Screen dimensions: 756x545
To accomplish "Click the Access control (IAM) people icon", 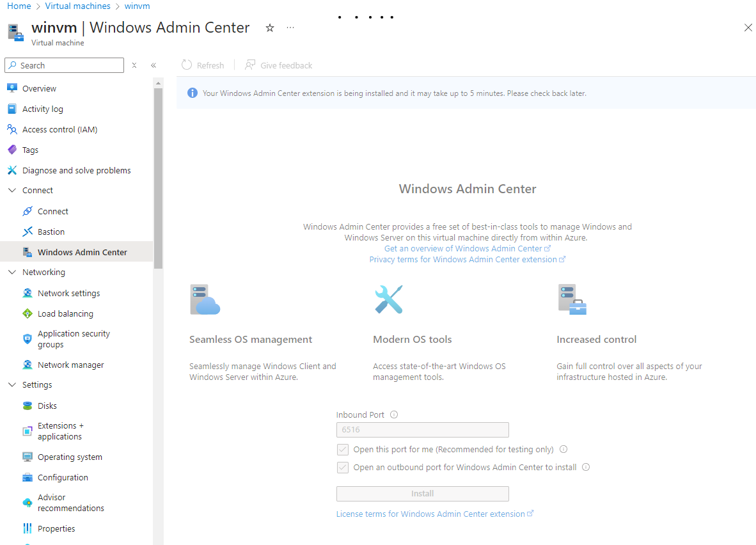I will click(x=12, y=129).
